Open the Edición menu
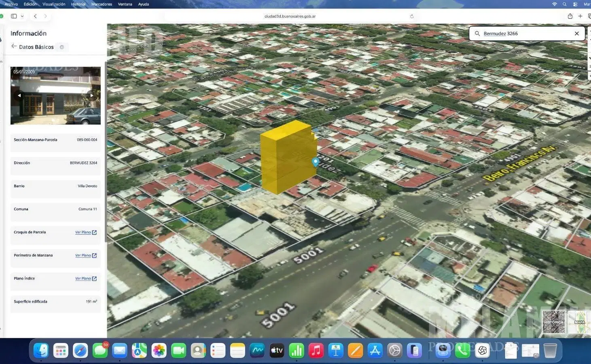 pyautogui.click(x=30, y=4)
